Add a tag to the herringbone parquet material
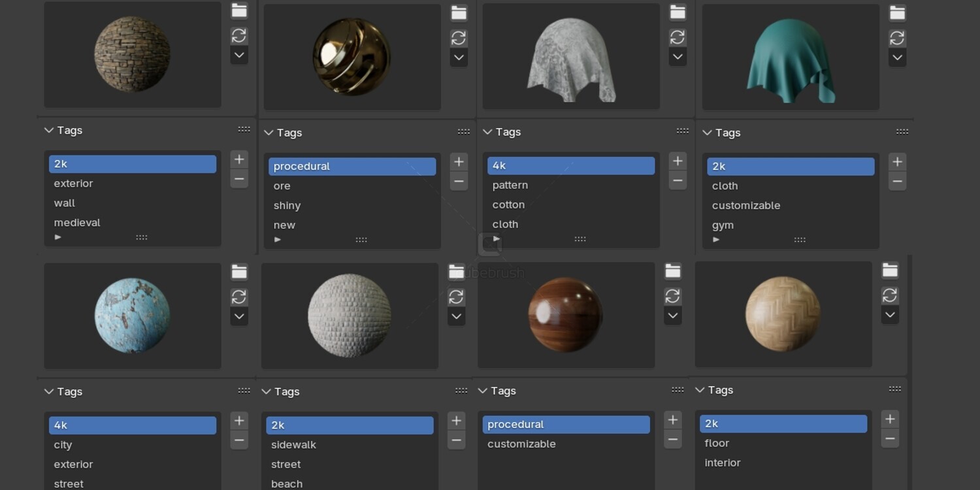Screen dimensions: 980x490 [x=889, y=419]
